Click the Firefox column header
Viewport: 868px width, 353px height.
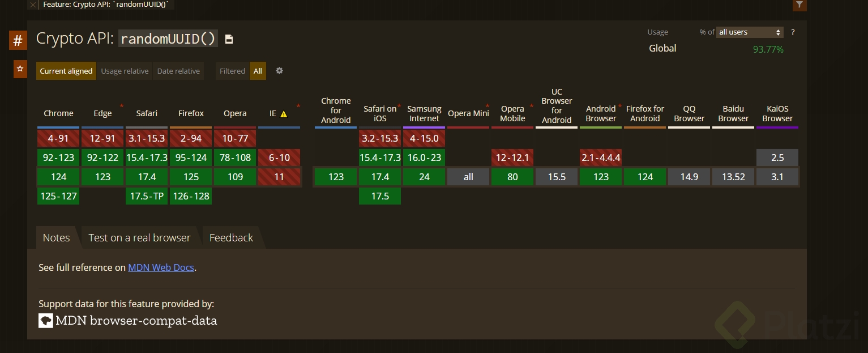coord(191,113)
